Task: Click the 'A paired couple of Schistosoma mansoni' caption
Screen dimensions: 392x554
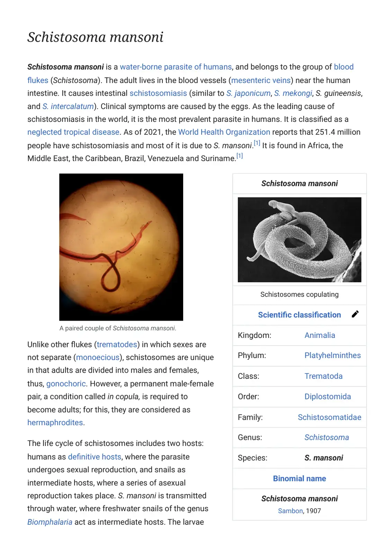Action: pyautogui.click(x=118, y=328)
